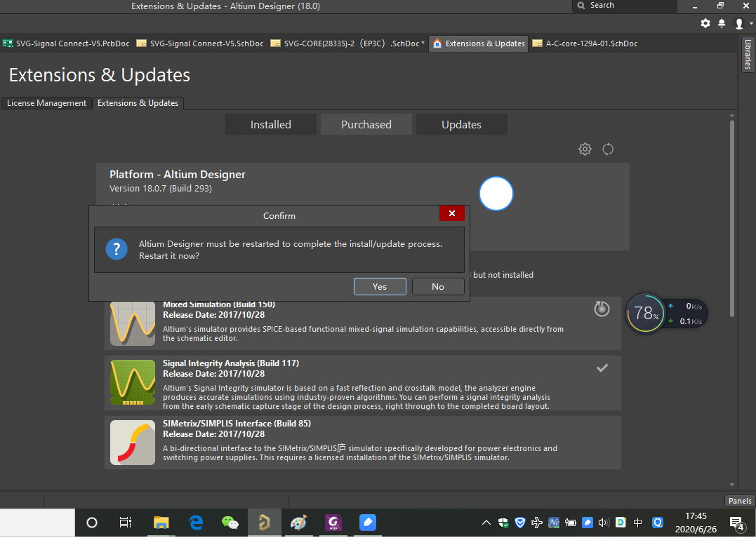This screenshot has height=538, width=756.
Task: Open SVG-Signal Connect-V5.PcbDoc document tab
Action: coord(67,43)
